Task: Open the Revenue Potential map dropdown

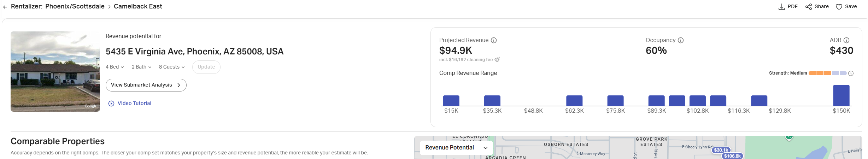Action: point(456,148)
